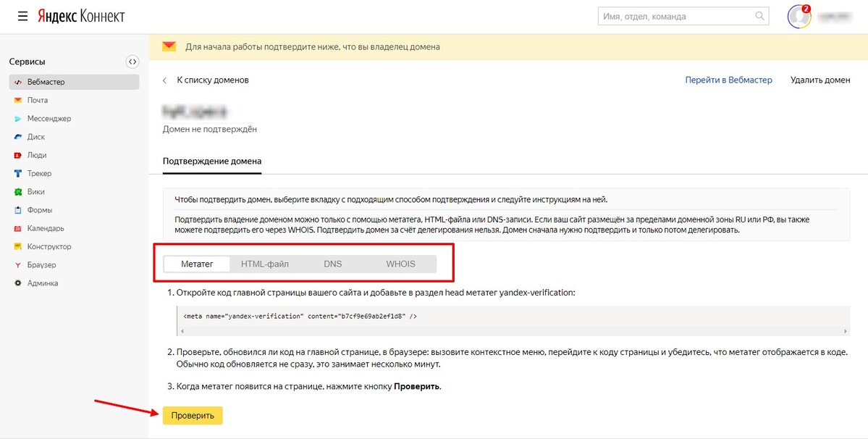
Task: Click the back chevron before К списку доменов
Action: click(x=165, y=81)
